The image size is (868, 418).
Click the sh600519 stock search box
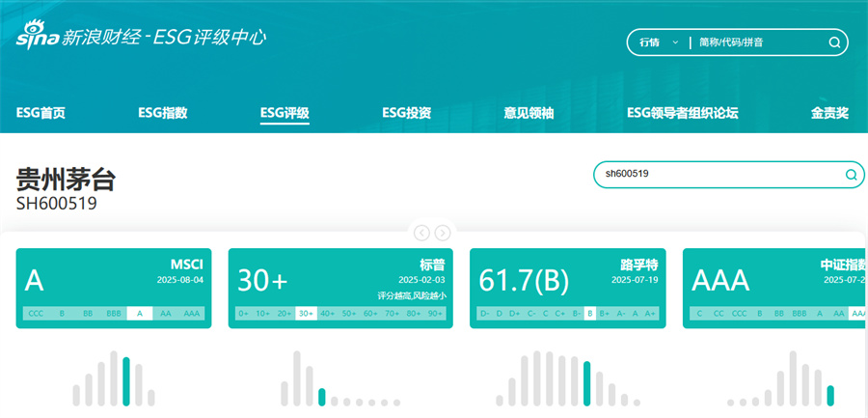click(728, 175)
